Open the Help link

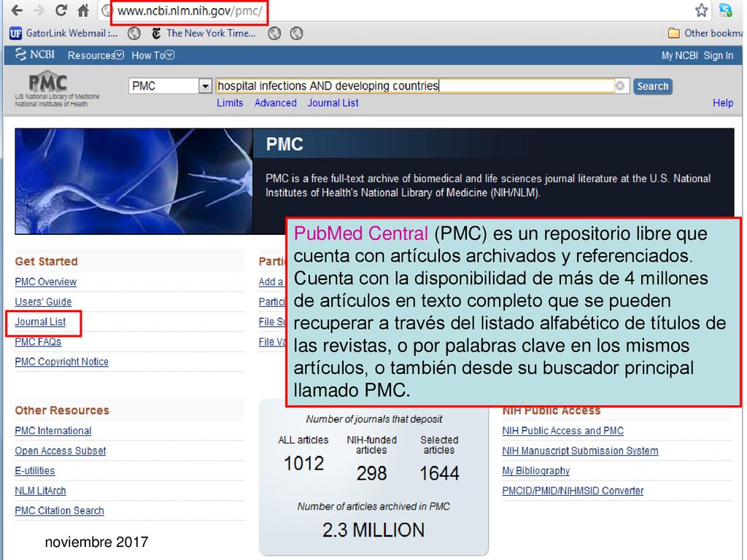pyautogui.click(x=723, y=103)
